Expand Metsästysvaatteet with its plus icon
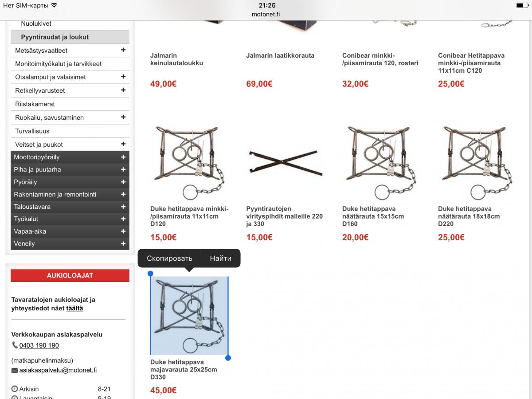Viewport: 532px width, 399px height. tap(123, 50)
